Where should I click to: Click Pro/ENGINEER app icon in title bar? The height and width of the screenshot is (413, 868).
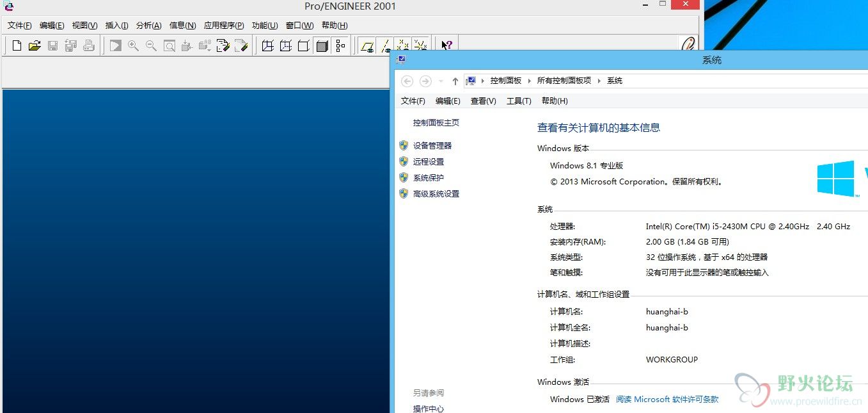(8, 6)
